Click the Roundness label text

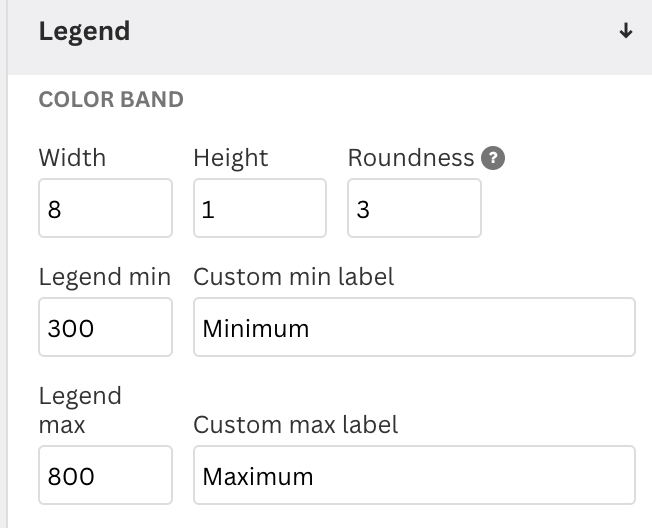pos(411,158)
